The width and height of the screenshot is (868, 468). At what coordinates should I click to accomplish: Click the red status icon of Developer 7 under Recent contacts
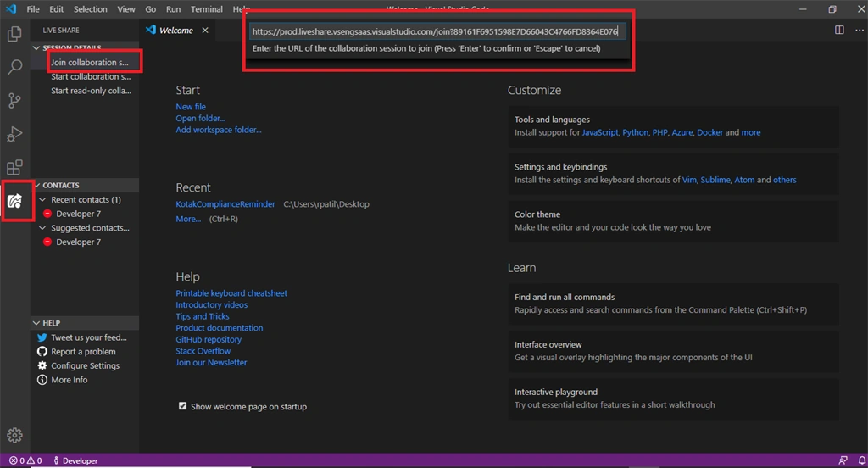pos(47,214)
